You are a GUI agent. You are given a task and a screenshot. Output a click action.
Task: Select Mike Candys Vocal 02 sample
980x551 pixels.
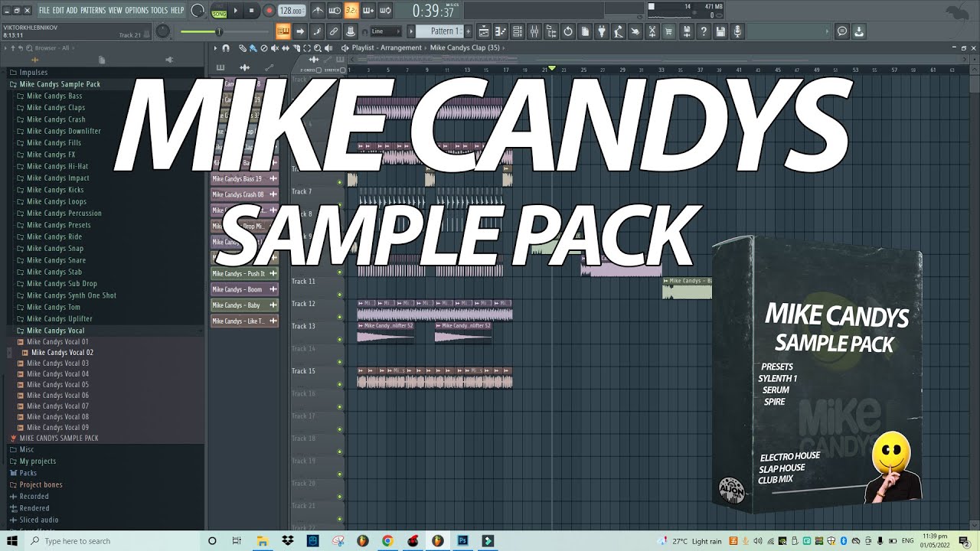[62, 353]
